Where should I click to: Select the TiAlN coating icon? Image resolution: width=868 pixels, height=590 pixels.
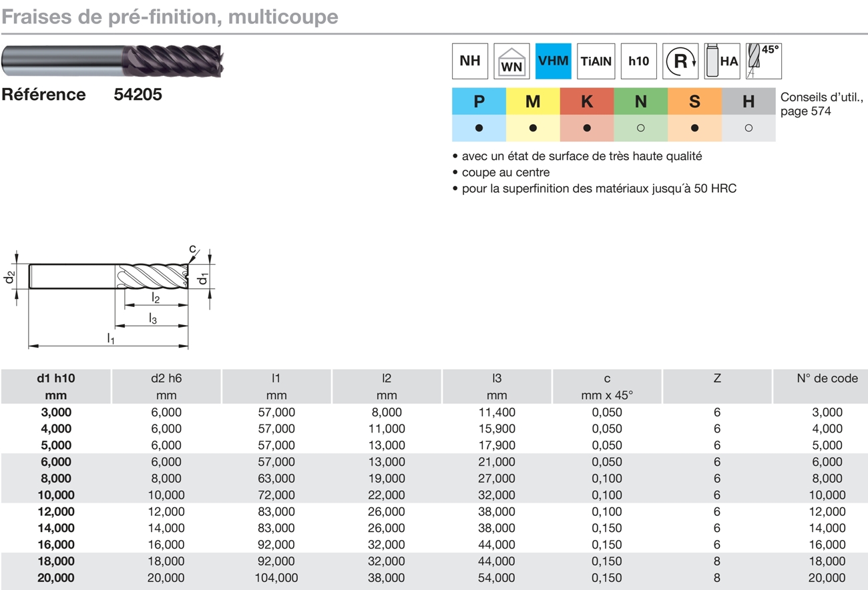596,61
